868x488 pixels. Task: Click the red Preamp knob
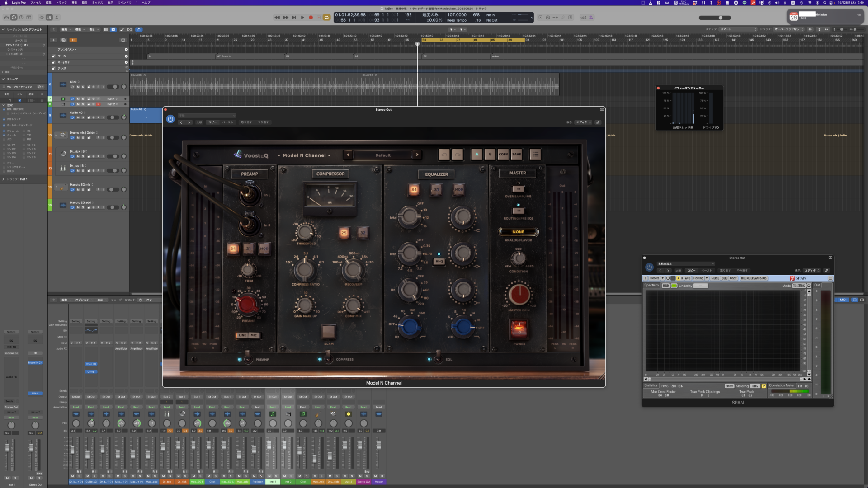247,305
